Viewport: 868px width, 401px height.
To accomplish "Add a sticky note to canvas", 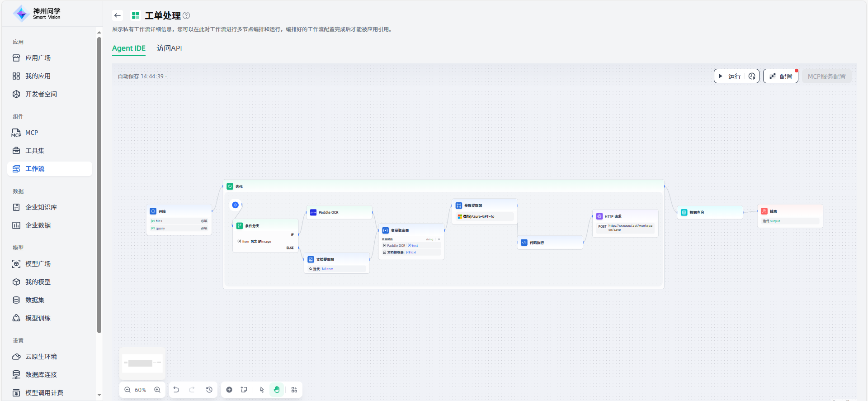I will pyautogui.click(x=244, y=390).
